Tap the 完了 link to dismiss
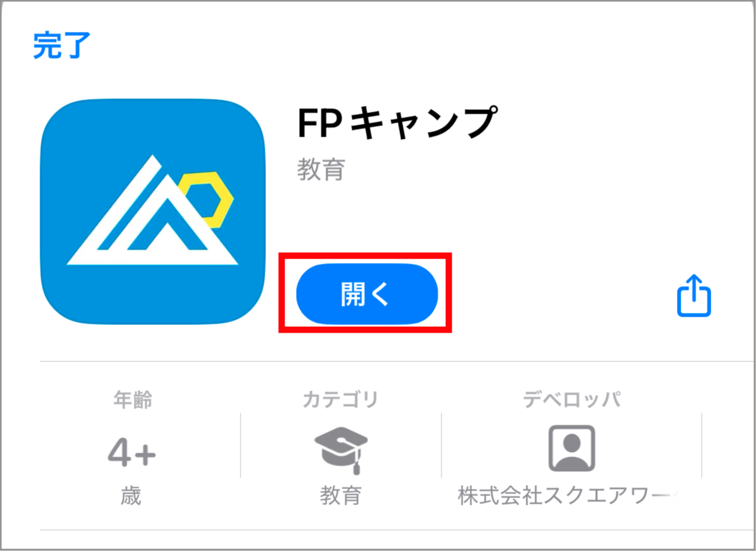The width and height of the screenshot is (756, 551). tap(62, 45)
